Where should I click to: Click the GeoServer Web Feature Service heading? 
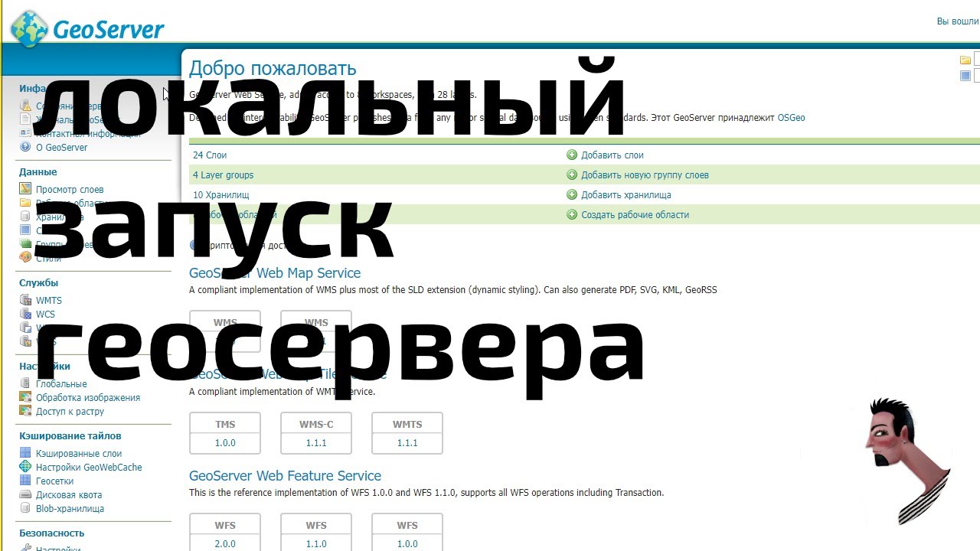[x=285, y=476]
